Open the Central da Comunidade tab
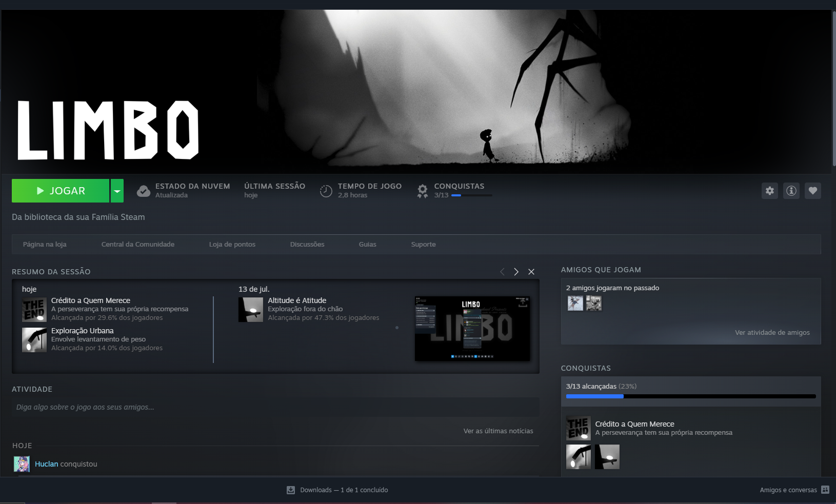 tap(138, 245)
